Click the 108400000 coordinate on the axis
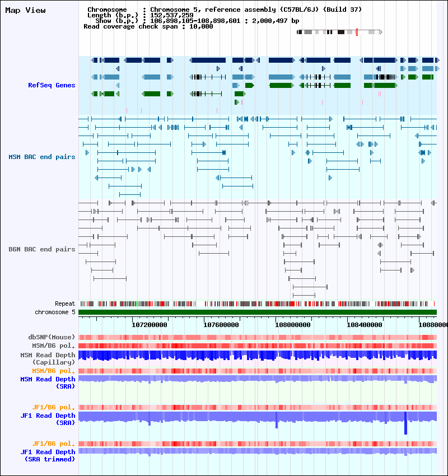The width and height of the screenshot is (448, 476). [x=364, y=325]
